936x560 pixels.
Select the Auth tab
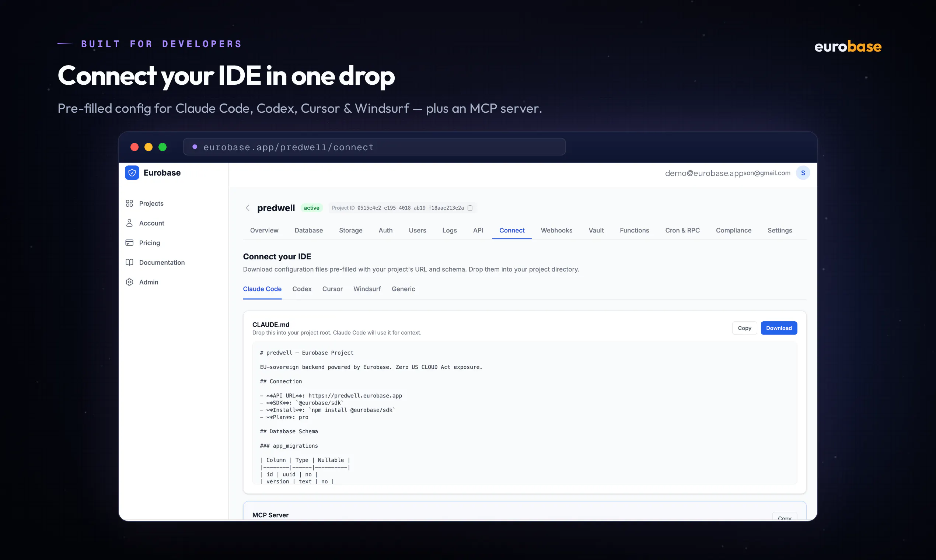pyautogui.click(x=385, y=230)
